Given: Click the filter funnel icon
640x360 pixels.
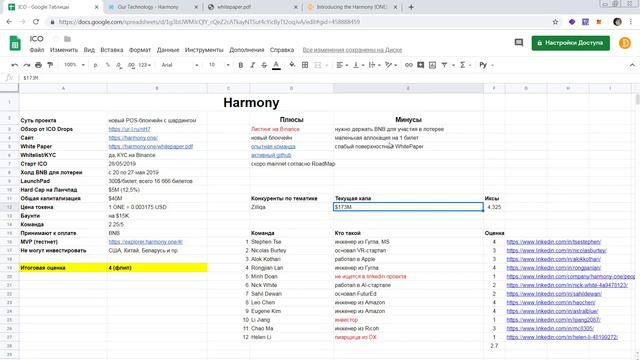Looking at the screenshot, I should (444, 65).
